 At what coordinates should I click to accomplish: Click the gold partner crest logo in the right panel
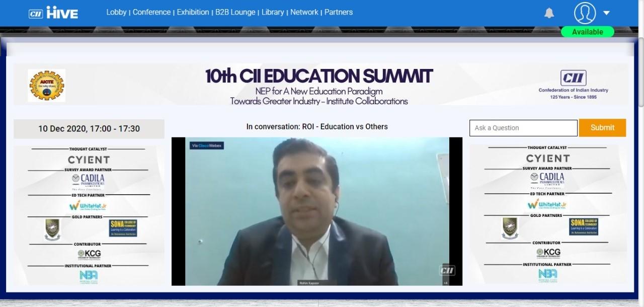pyautogui.click(x=510, y=228)
